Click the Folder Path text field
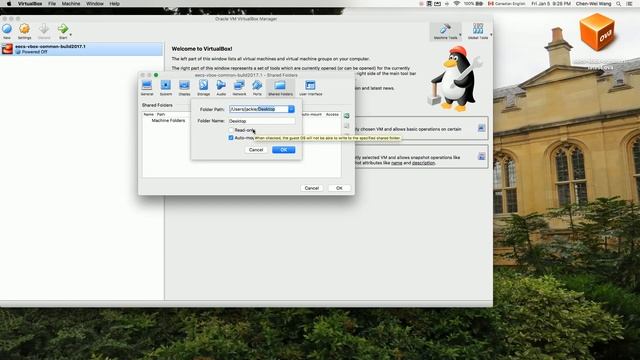 click(258, 109)
